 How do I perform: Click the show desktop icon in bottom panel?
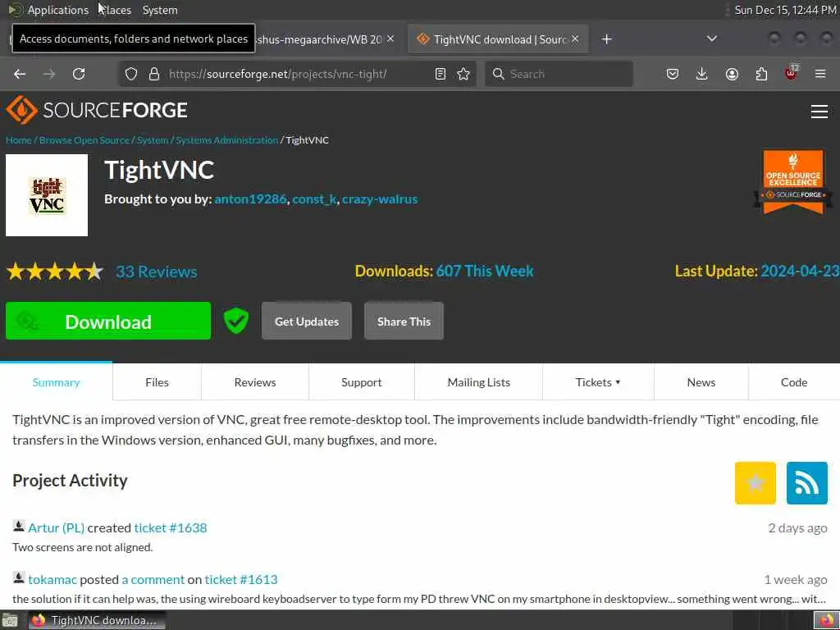click(10, 621)
